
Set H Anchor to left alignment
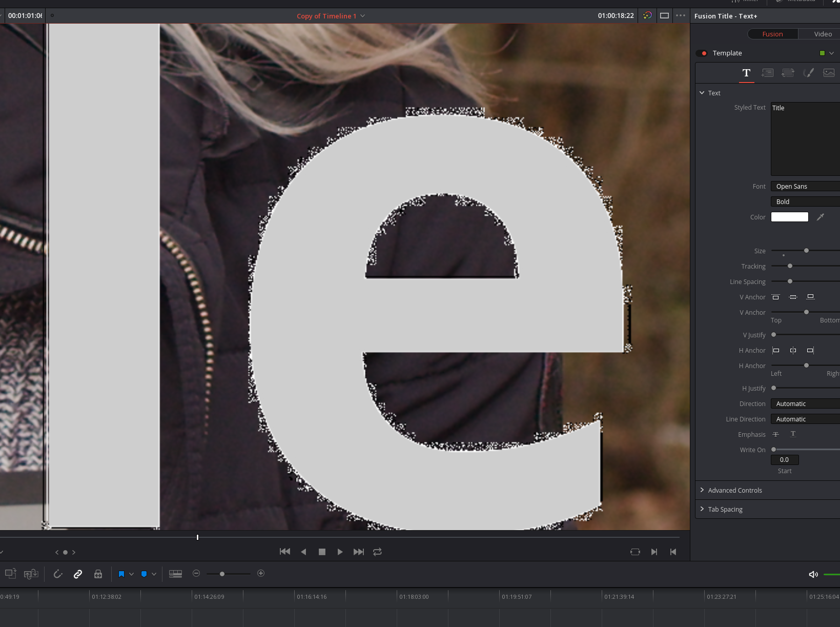pos(776,351)
